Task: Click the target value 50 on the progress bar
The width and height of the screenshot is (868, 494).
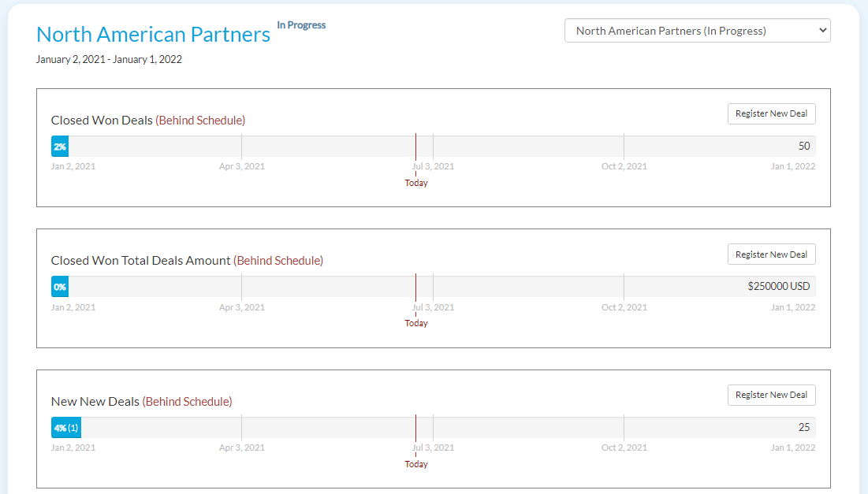Action: (803, 147)
